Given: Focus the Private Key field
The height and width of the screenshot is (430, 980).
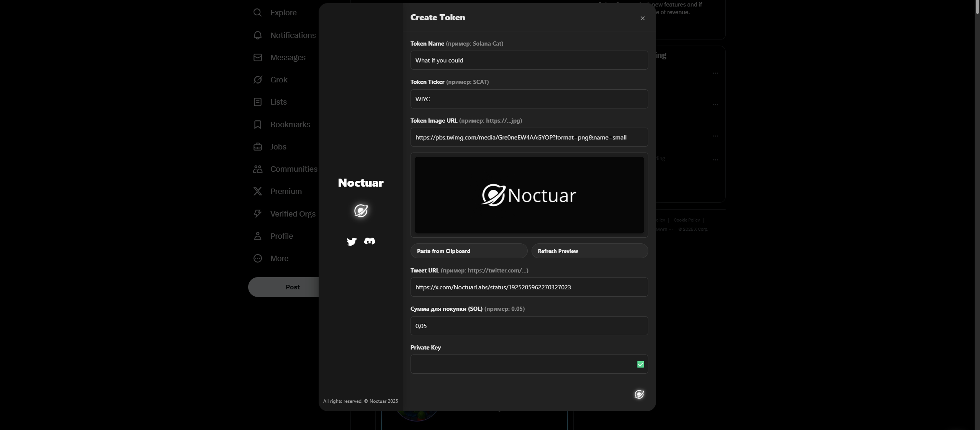Looking at the screenshot, I should point(529,364).
